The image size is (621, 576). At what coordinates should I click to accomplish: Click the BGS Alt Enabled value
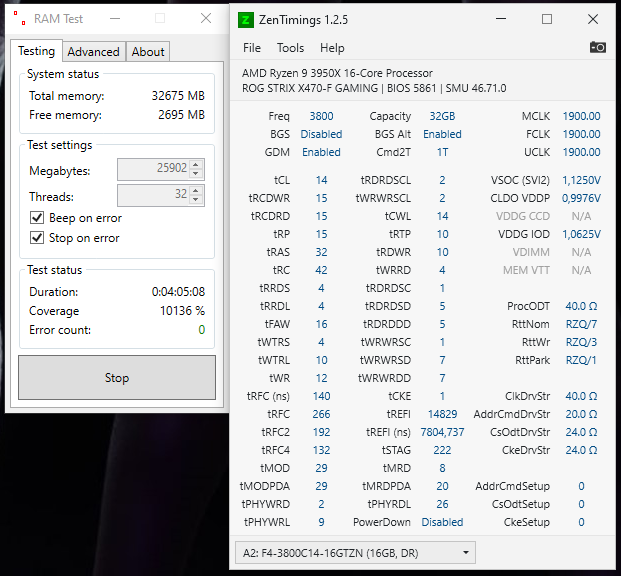442,134
